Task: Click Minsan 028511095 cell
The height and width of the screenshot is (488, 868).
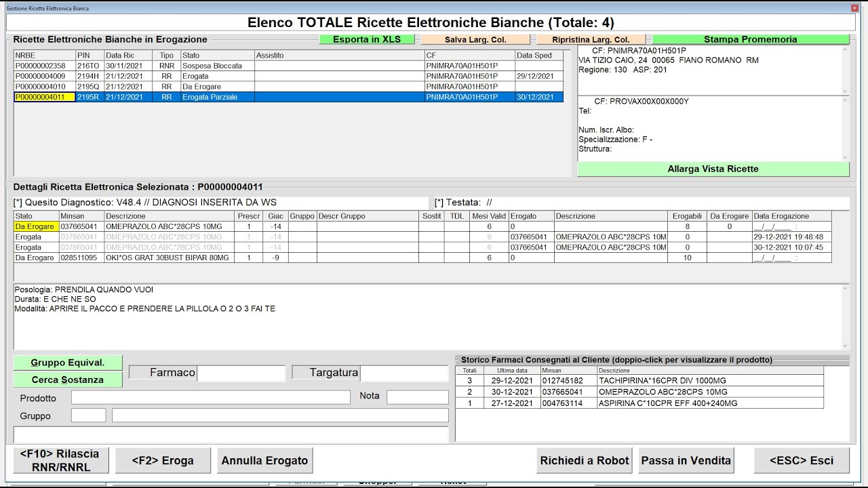Action: tap(81, 258)
